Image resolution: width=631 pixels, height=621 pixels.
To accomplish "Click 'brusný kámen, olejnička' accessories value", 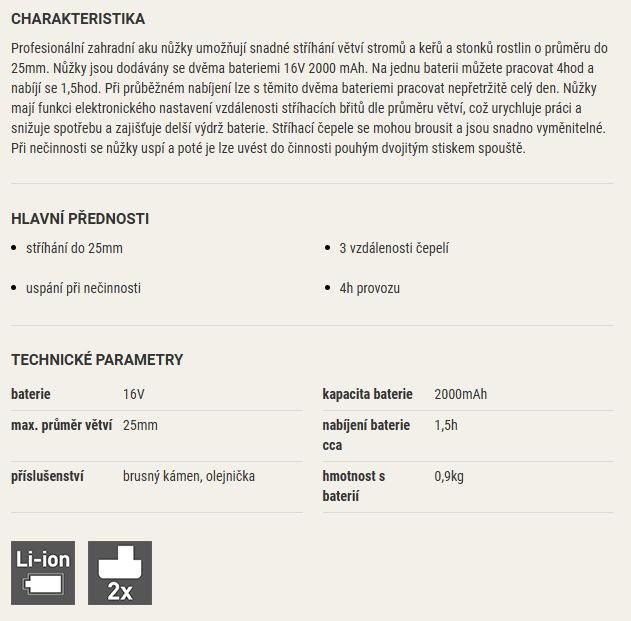I will pos(189,476).
